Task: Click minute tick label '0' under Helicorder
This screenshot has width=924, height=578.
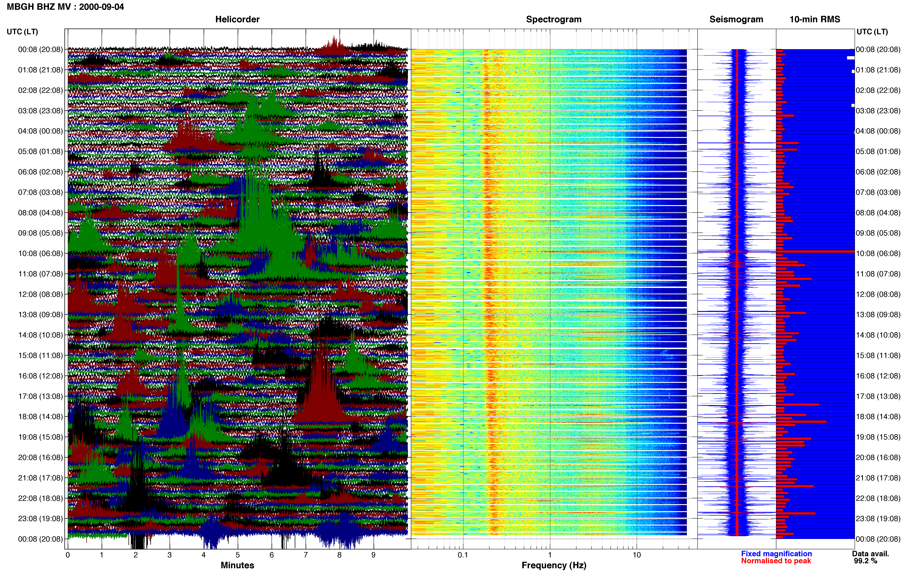Action: pyautogui.click(x=68, y=555)
